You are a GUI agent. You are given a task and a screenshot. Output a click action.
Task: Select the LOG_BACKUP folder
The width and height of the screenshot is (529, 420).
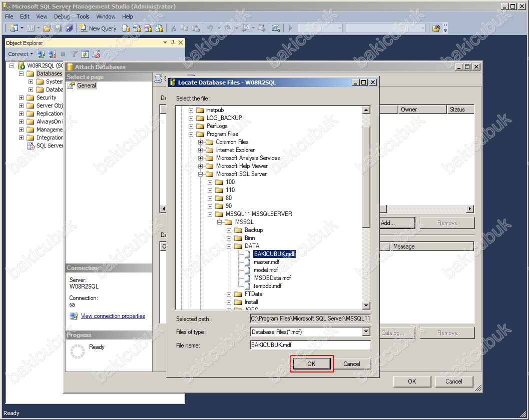(224, 117)
